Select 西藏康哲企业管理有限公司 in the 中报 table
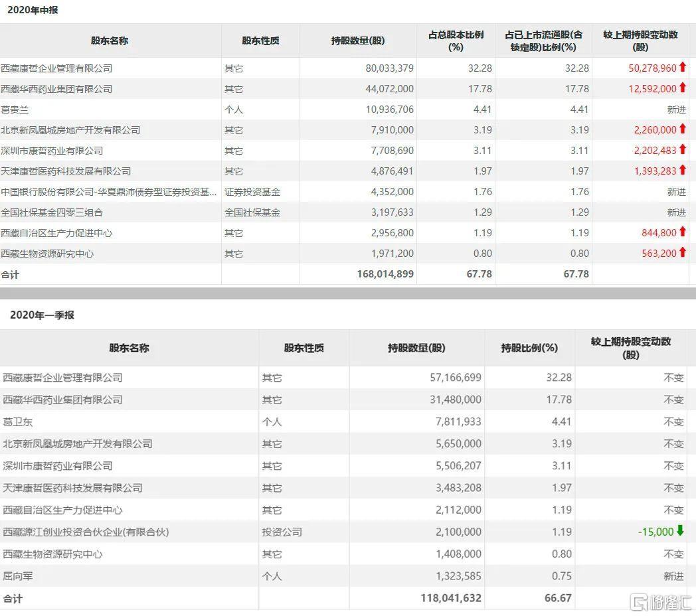696x616 pixels. (56, 68)
